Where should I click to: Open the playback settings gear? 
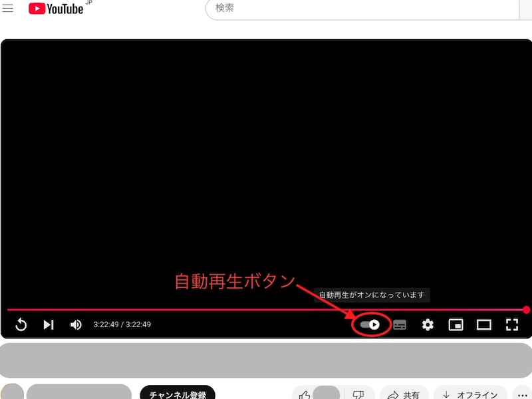pos(428,325)
